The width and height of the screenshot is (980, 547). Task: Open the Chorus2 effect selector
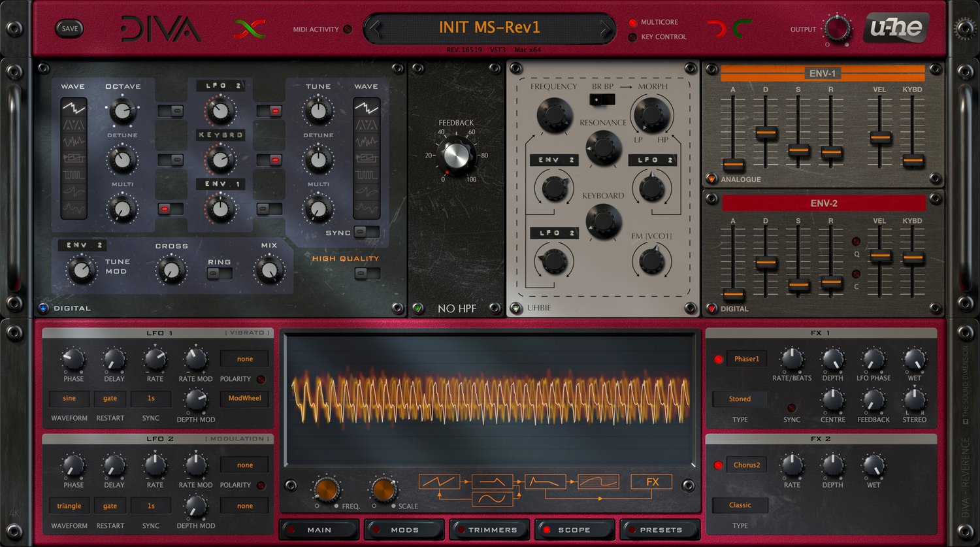click(746, 465)
